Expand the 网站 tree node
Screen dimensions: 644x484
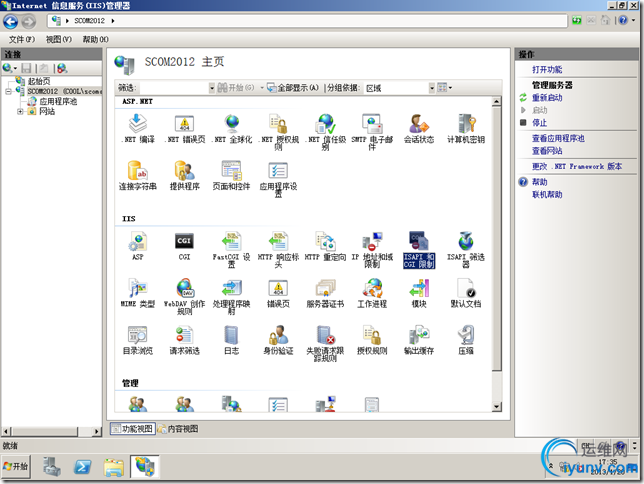(x=20, y=111)
